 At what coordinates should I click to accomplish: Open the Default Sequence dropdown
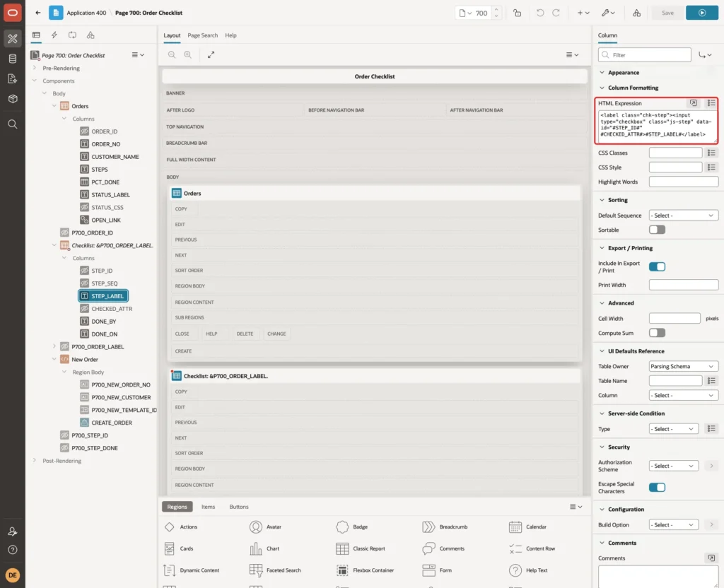click(684, 216)
